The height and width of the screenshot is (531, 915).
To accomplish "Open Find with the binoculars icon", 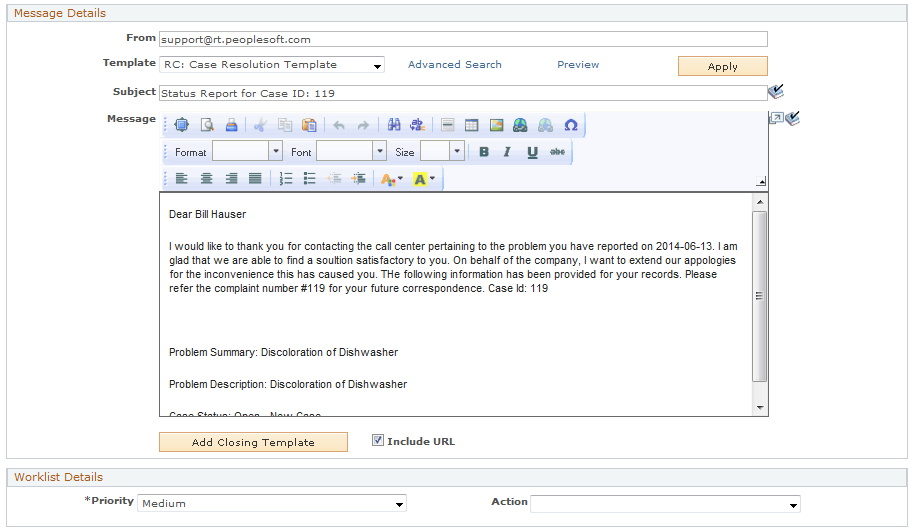I will click(x=394, y=125).
